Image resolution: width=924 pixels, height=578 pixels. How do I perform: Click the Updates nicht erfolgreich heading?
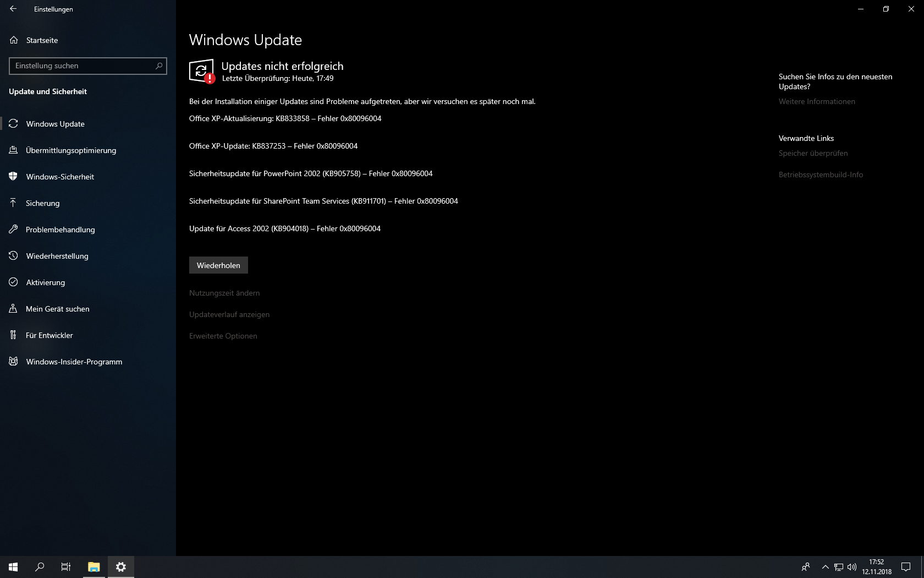point(282,66)
